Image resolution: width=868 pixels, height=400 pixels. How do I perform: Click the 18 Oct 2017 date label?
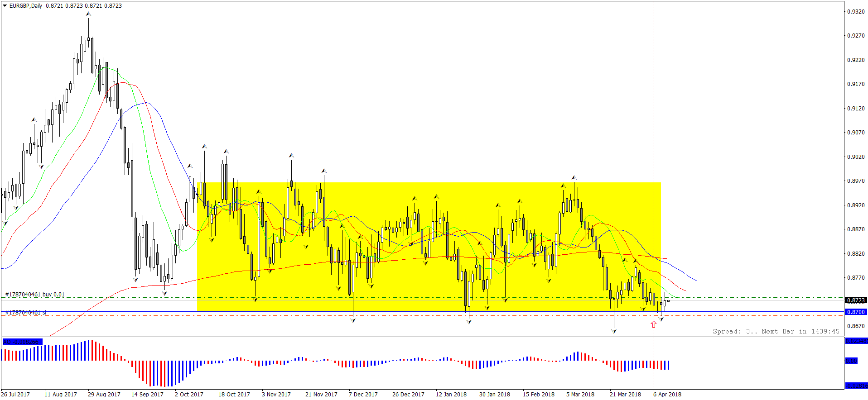click(234, 395)
